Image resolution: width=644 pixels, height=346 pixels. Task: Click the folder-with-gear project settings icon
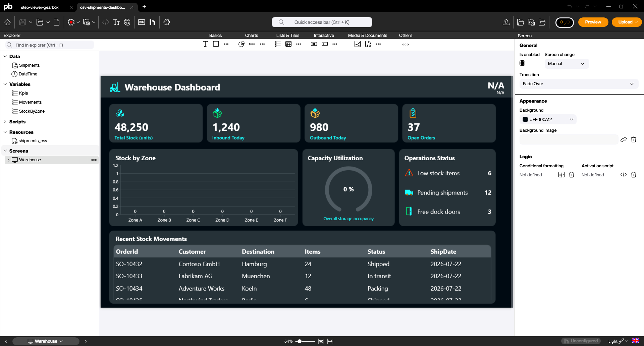87,22
